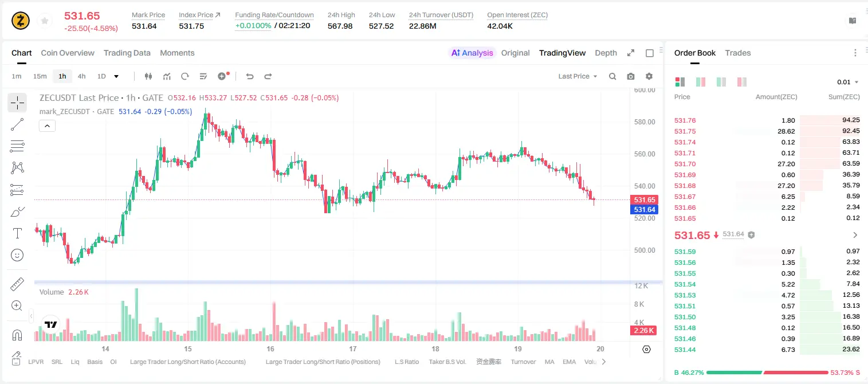Show buy orders only view
This screenshot has height=384, width=868.
[x=721, y=82]
